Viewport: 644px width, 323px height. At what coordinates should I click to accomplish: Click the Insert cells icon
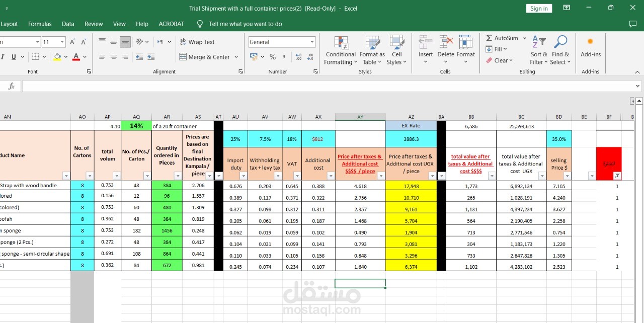426,43
